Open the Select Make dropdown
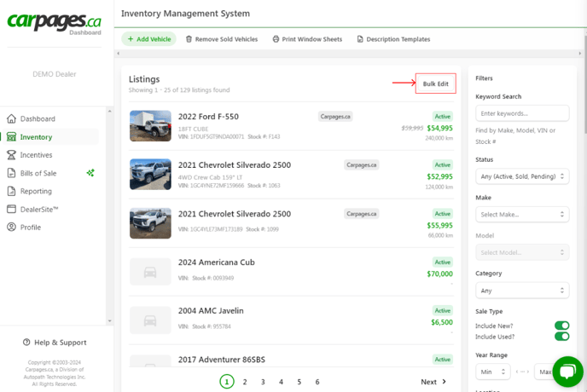Viewport: 587px width, 392px height. click(522, 215)
